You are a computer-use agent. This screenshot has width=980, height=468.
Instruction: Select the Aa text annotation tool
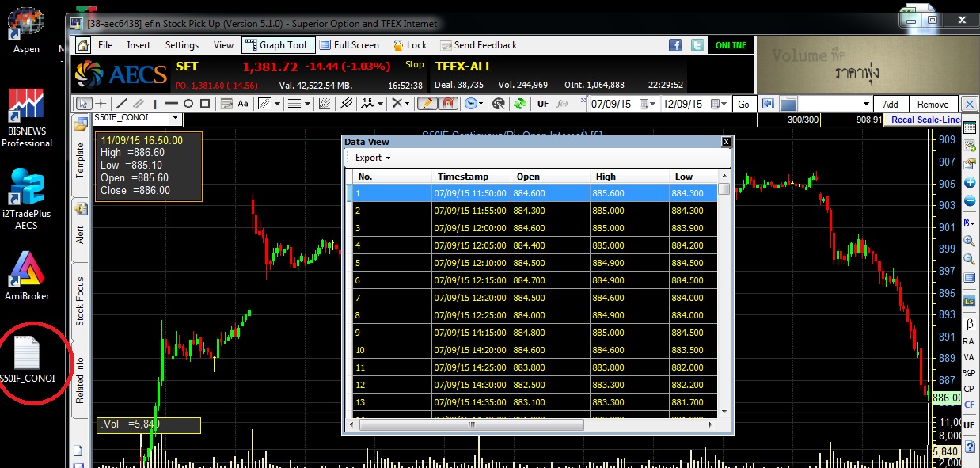coord(243,104)
